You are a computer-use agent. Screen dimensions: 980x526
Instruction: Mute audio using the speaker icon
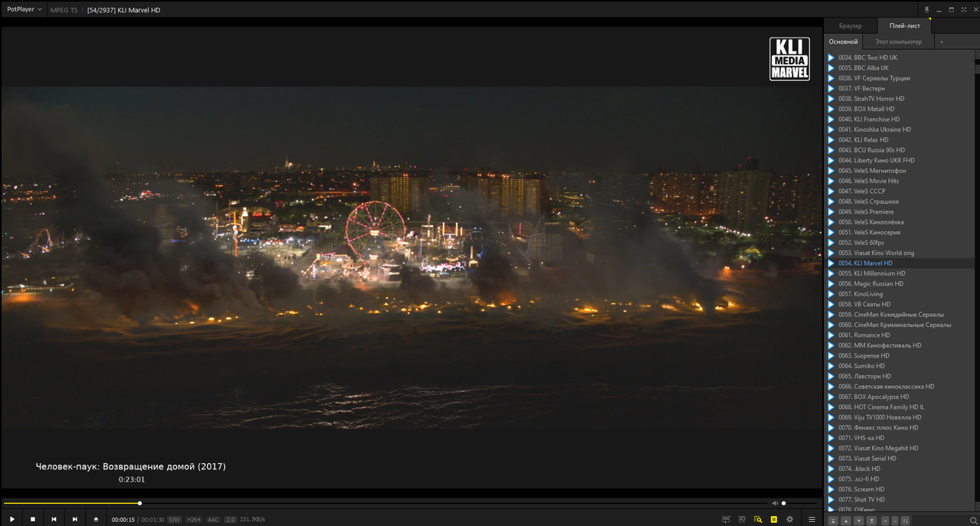click(x=775, y=503)
